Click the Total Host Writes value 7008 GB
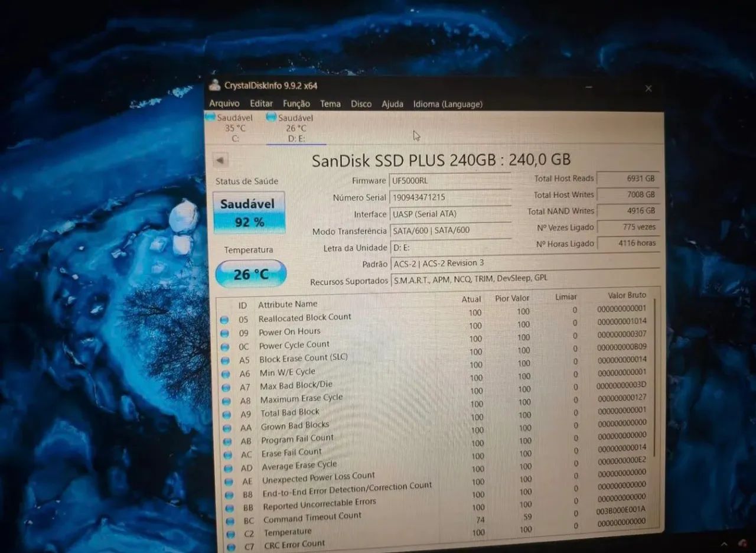Image resolution: width=756 pixels, height=553 pixels. pos(627,194)
